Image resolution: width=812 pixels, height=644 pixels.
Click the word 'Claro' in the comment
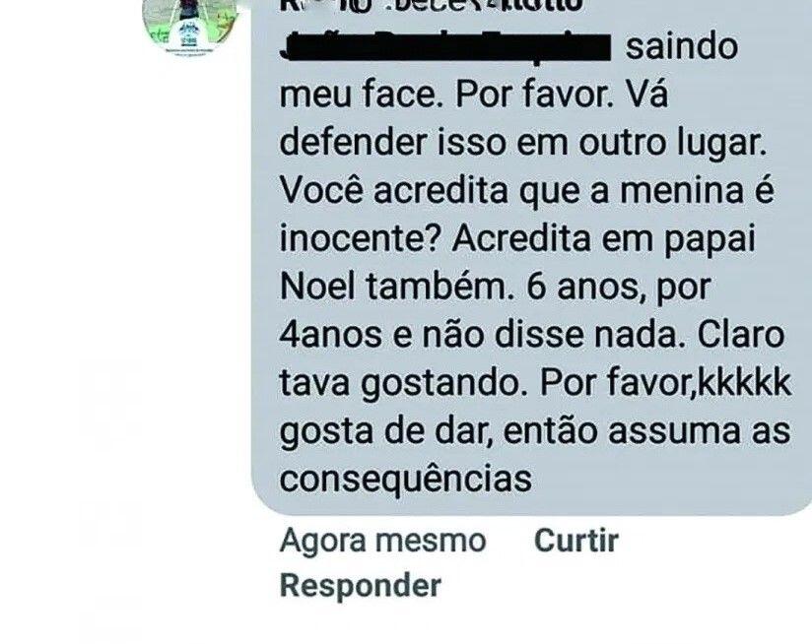[740, 335]
